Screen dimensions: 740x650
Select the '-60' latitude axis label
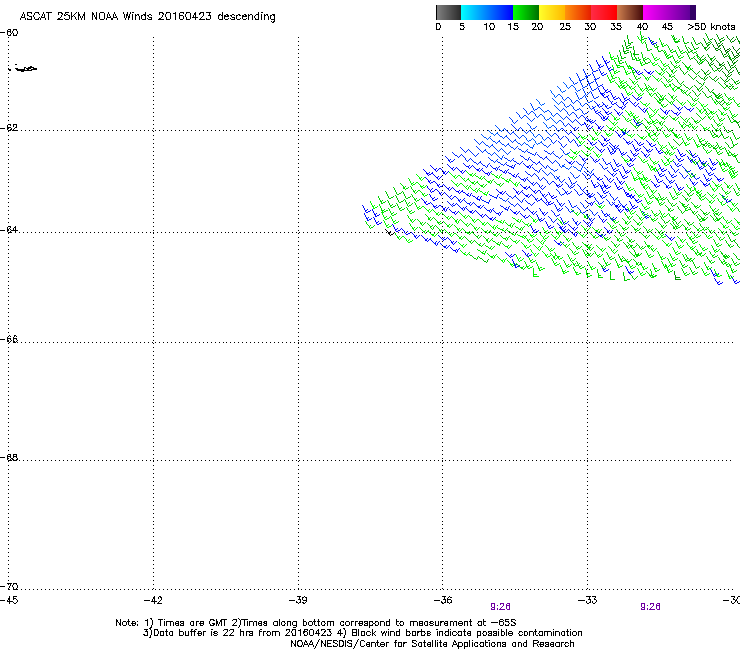(9, 33)
